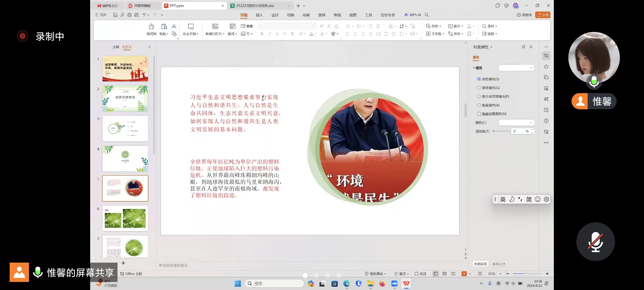The image size is (644, 290).
Task: Click the Format Painter (格式刷) icon
Action: (x=151, y=27)
